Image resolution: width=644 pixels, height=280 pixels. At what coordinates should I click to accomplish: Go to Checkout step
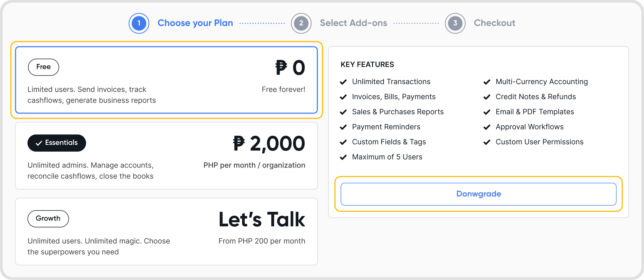tap(494, 23)
